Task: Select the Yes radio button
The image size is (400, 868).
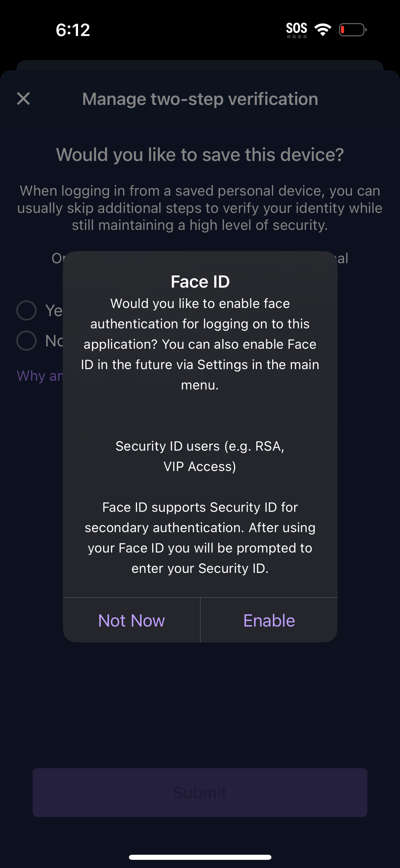Action: pyautogui.click(x=26, y=310)
